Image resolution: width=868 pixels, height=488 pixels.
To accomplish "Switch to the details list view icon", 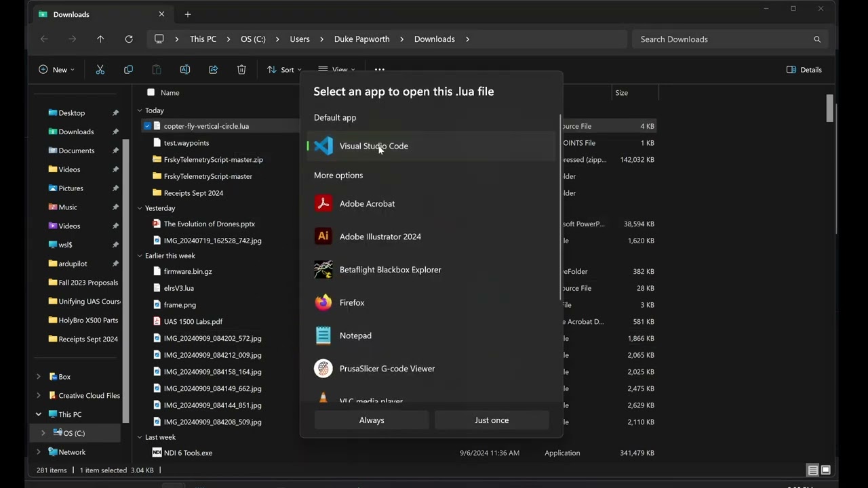I will (812, 470).
